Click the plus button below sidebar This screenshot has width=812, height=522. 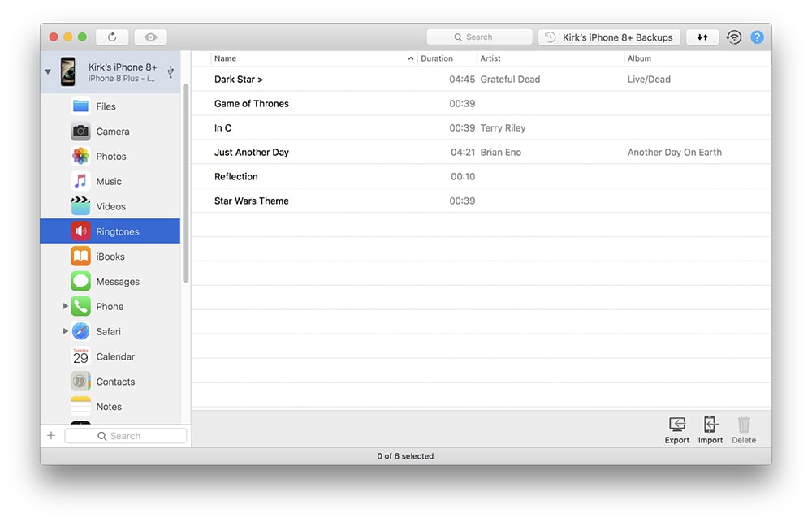tap(51, 435)
